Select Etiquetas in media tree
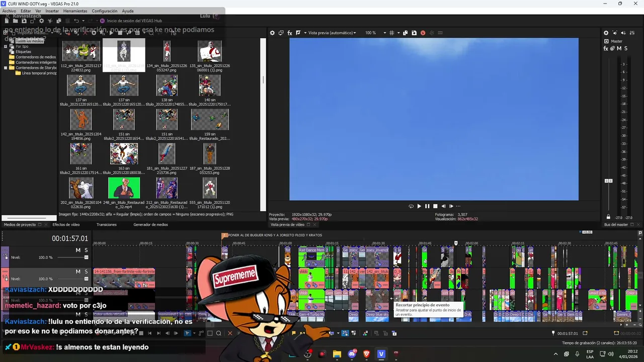Viewport: 644px width, 362px height. 23,52
